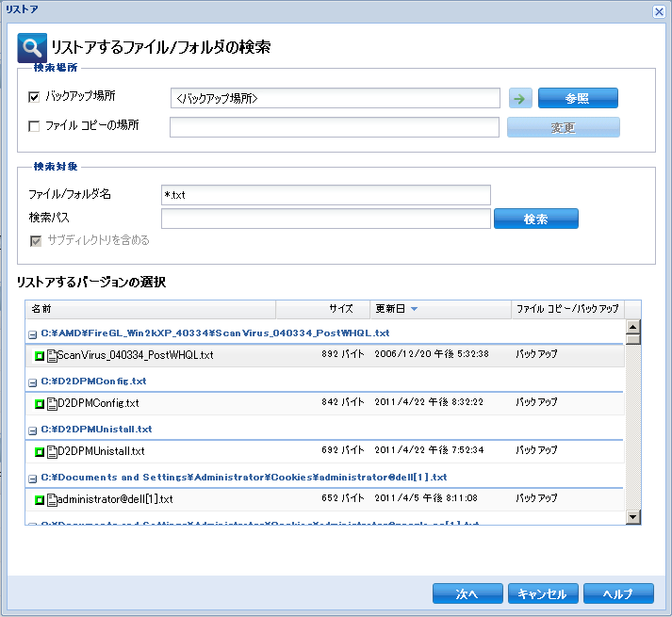Sort by ファイル コピー/バックアップ column header

pos(568,309)
